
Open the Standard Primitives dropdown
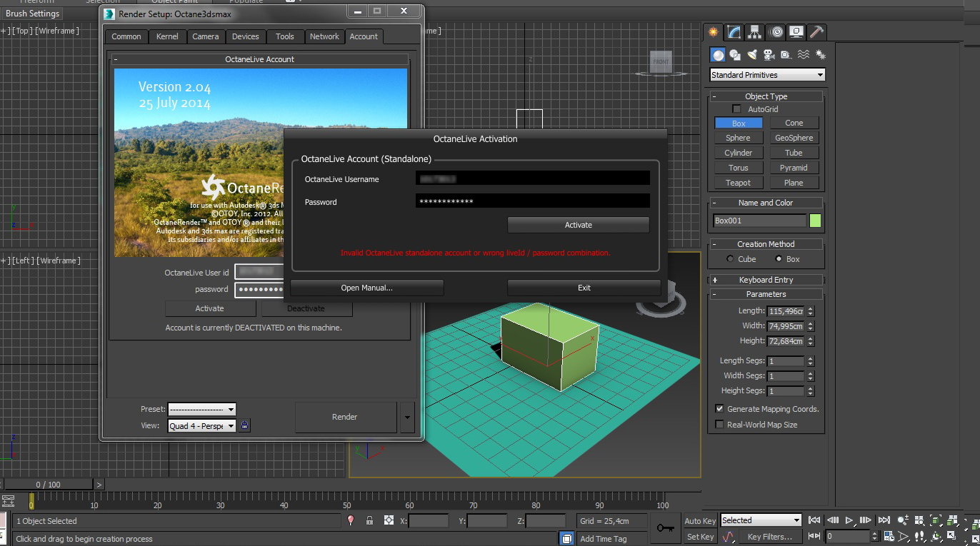[767, 75]
